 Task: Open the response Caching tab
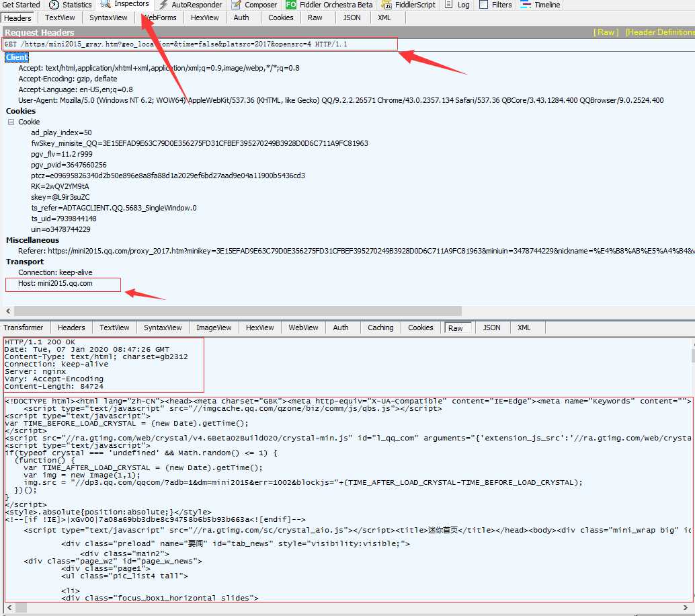[x=380, y=328]
